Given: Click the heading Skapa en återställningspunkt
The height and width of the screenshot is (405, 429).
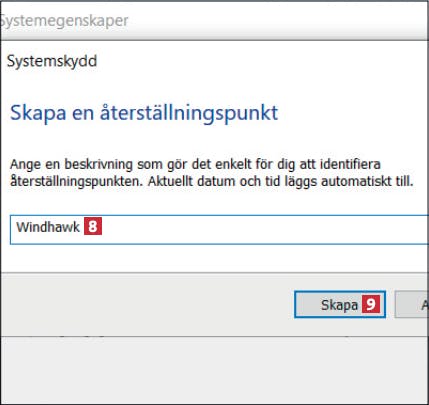Looking at the screenshot, I should tap(144, 113).
